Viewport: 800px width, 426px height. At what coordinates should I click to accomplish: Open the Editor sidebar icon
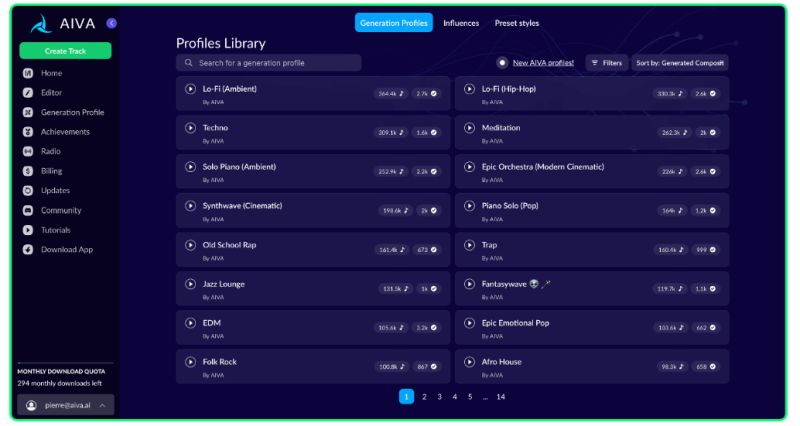coord(28,93)
